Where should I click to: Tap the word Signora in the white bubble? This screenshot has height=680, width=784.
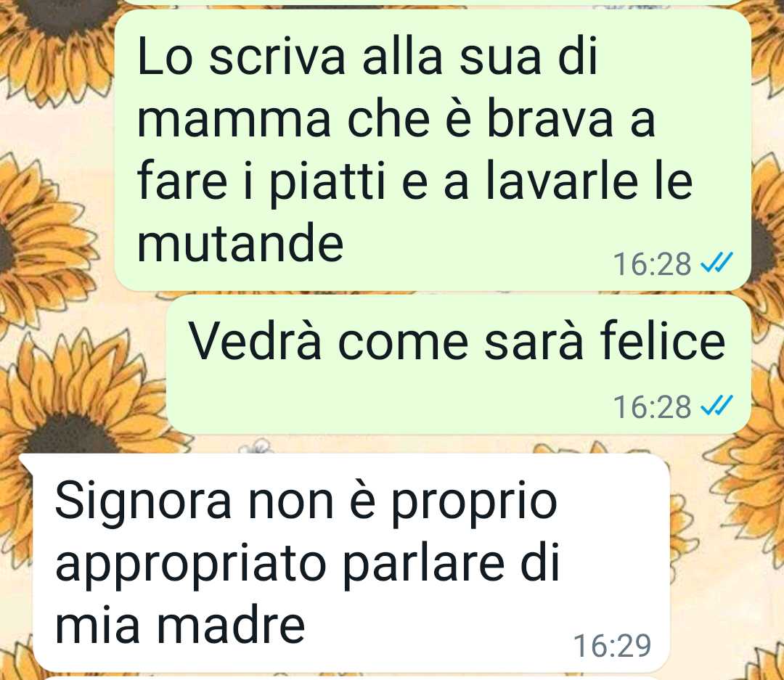(144, 502)
